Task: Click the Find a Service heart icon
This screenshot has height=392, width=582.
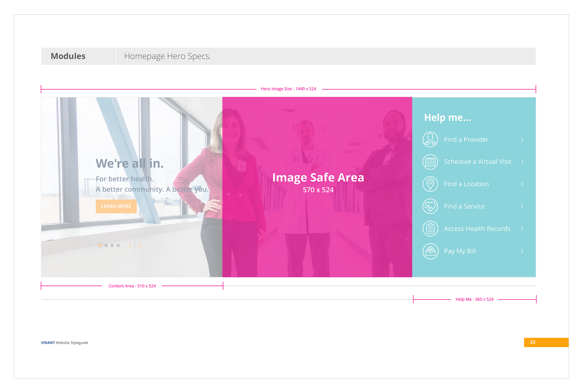Action: point(430,206)
